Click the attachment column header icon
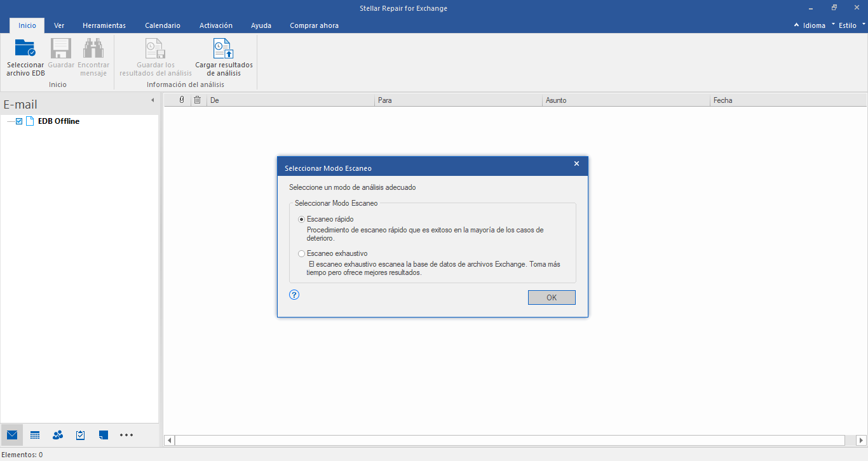The image size is (868, 461). 182,100
